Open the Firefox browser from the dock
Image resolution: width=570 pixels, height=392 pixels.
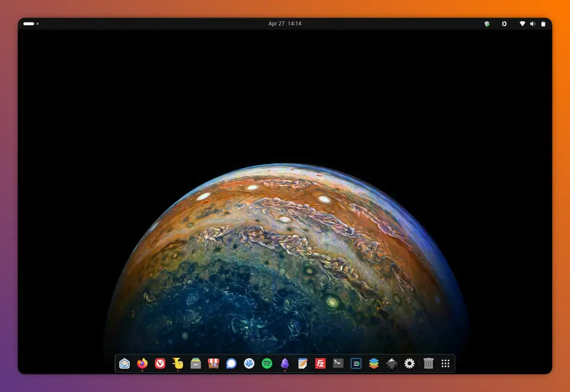142,363
